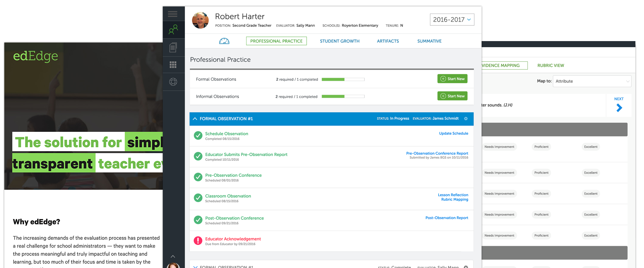This screenshot has height=268, width=644.
Task: Select Needs Improvement in third rubric row
Action: 499,194
